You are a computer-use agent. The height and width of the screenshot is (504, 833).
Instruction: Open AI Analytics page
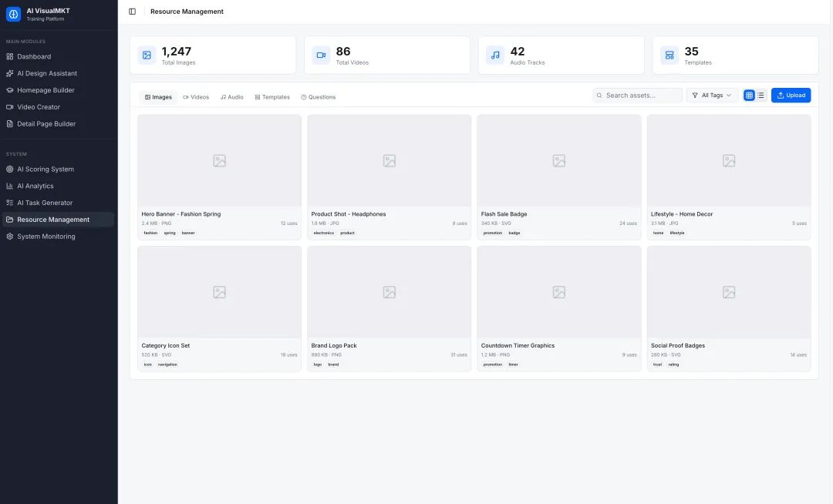[x=58, y=186]
